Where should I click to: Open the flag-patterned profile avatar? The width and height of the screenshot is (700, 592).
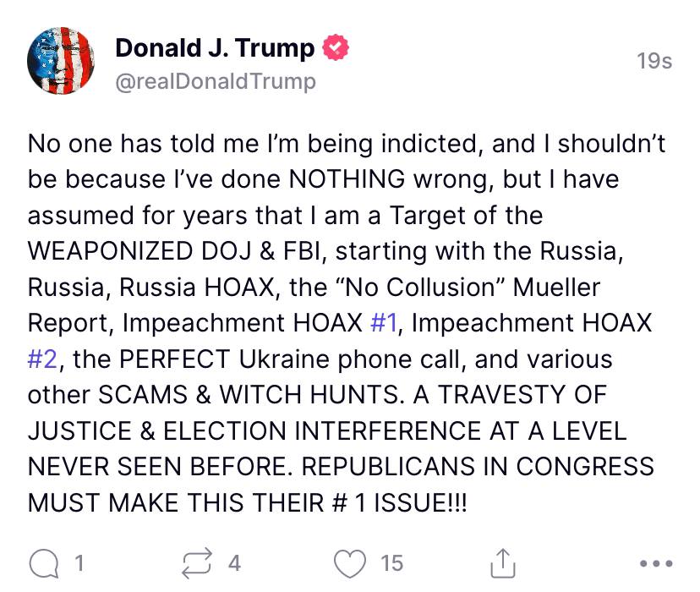(60, 60)
